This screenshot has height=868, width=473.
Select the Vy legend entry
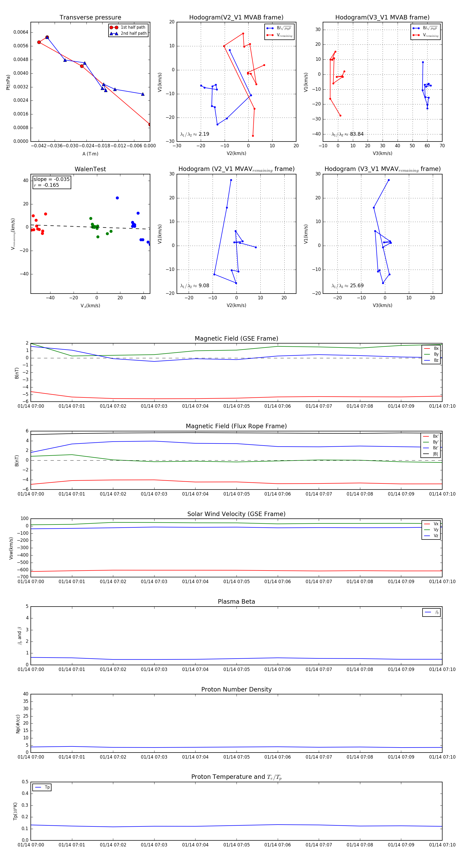coord(431,530)
